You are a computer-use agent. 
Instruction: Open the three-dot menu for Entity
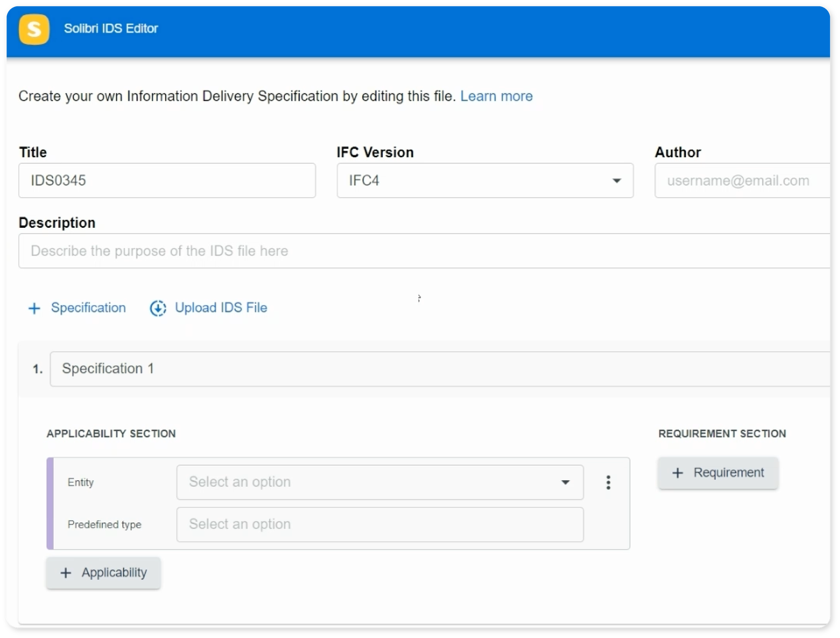pos(608,482)
